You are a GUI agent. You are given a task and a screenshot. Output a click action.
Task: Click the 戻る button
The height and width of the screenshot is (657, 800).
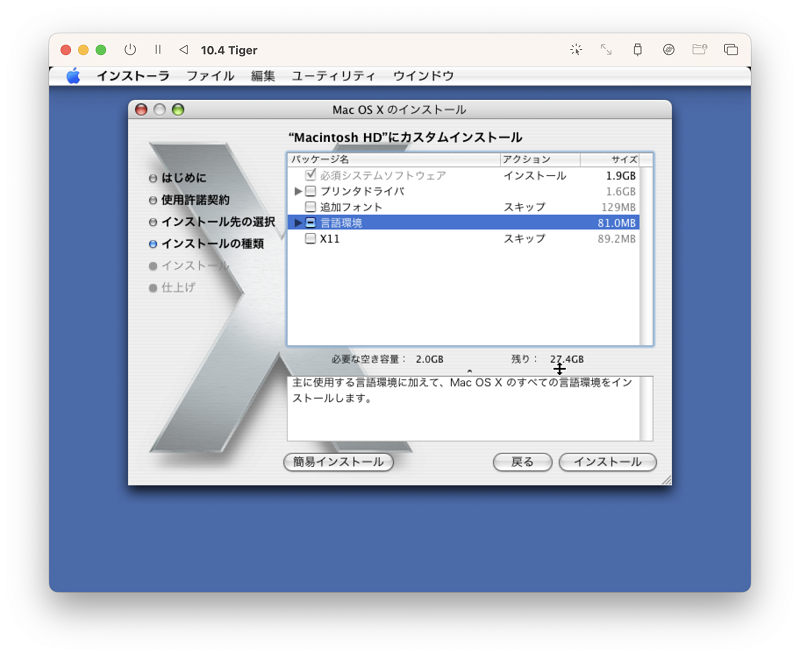tap(522, 462)
